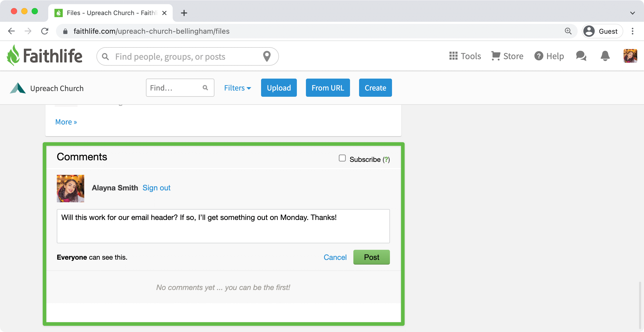The width and height of the screenshot is (644, 332).
Task: Click the Create button
Action: pos(375,88)
